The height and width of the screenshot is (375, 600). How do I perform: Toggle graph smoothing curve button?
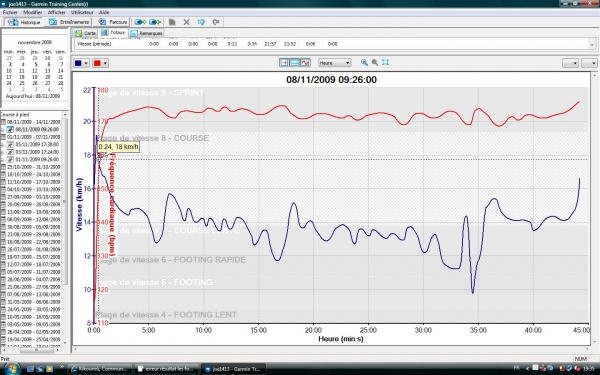[x=305, y=62]
